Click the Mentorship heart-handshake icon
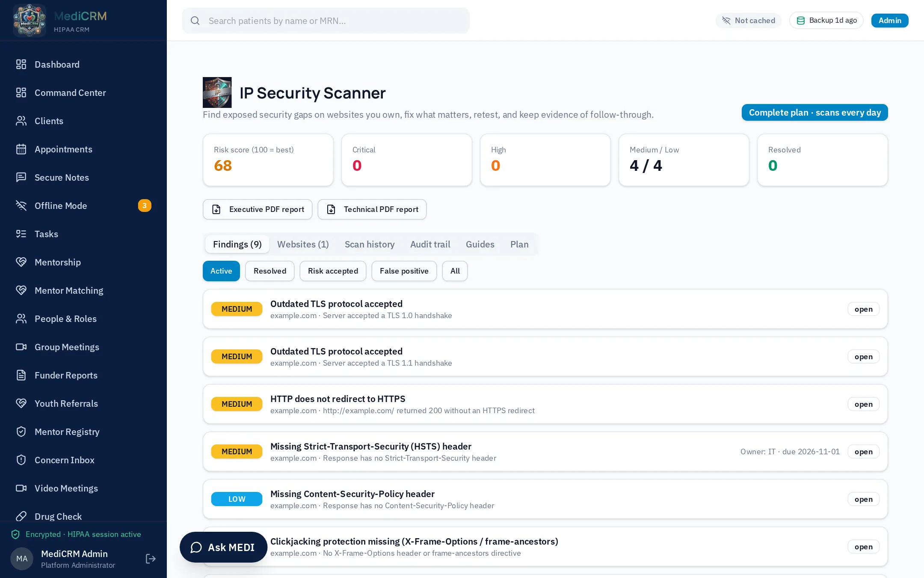This screenshot has height=578, width=924. click(21, 262)
